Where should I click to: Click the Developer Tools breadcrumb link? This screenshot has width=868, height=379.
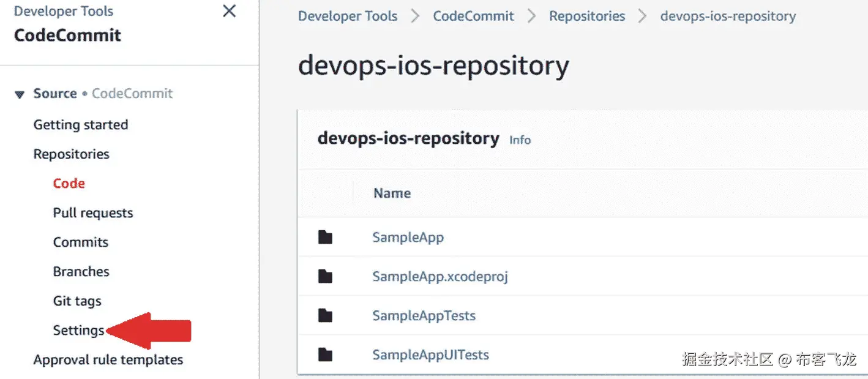click(x=348, y=17)
